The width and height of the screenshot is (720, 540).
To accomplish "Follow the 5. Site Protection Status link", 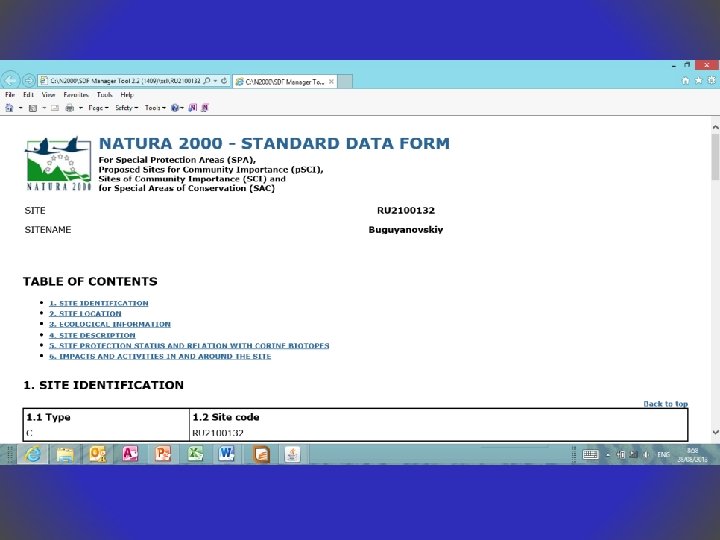I will tap(189, 346).
